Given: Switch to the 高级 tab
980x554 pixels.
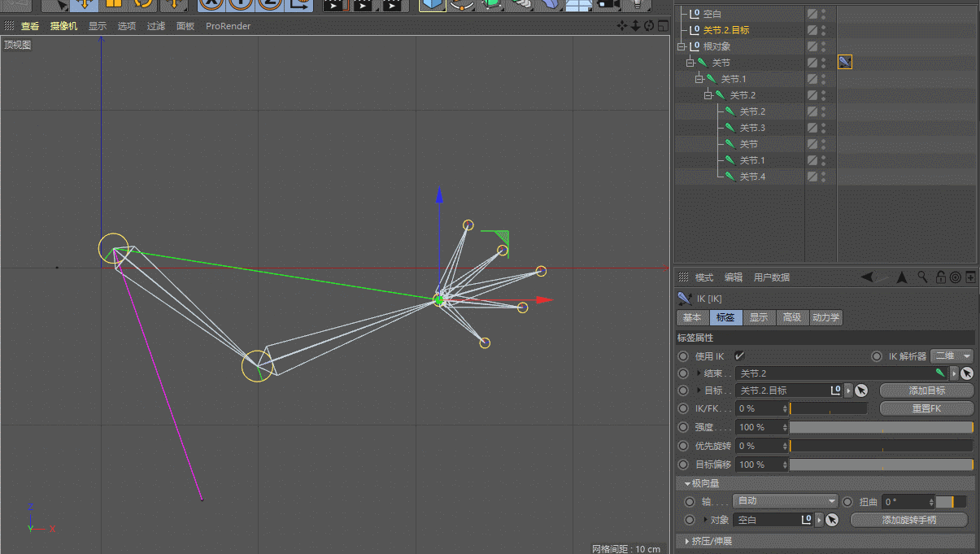Looking at the screenshot, I should [791, 318].
